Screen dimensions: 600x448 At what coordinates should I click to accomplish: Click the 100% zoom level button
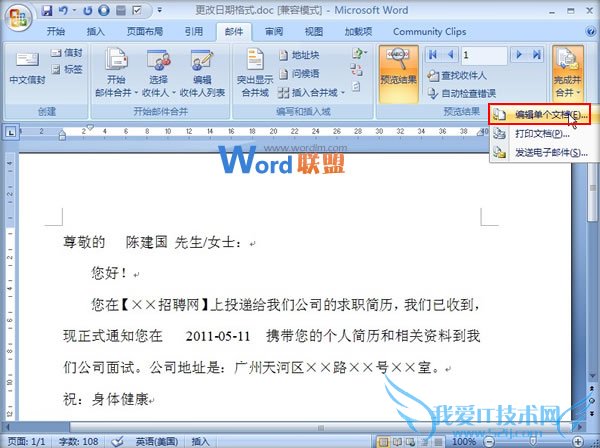tap(464, 442)
